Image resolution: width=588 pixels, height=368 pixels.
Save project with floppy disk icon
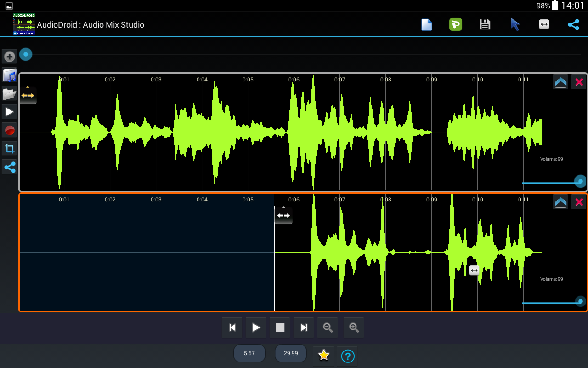[485, 25]
